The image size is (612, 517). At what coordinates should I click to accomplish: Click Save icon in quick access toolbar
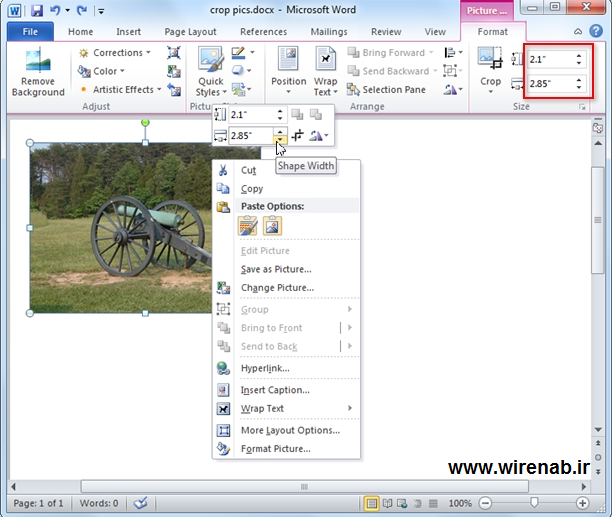tap(37, 10)
